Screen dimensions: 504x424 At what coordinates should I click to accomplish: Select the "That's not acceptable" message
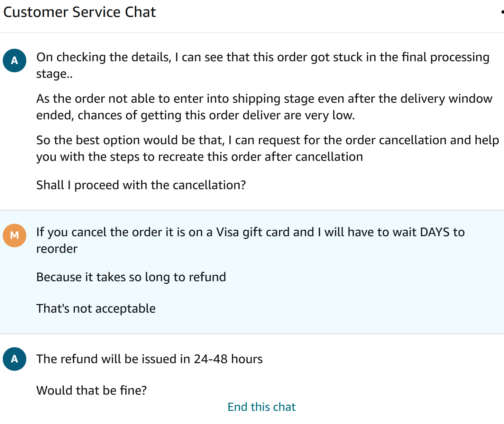(96, 308)
